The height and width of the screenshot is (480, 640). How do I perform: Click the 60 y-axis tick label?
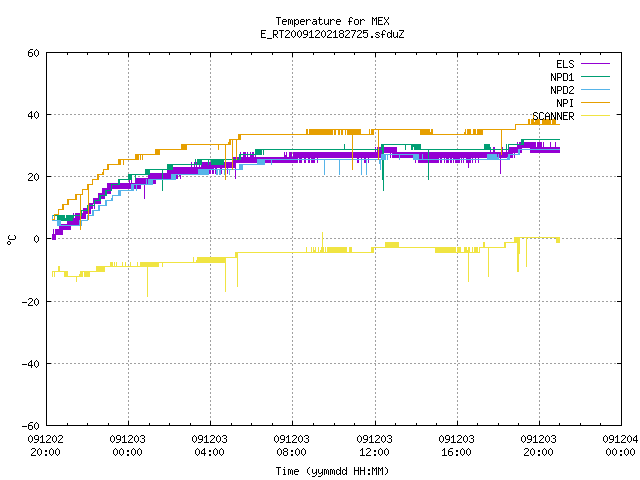(33, 53)
